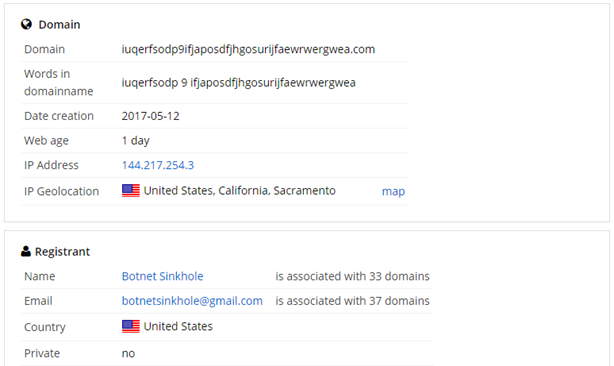Click the 2017-05-12 creation date value

click(x=150, y=116)
